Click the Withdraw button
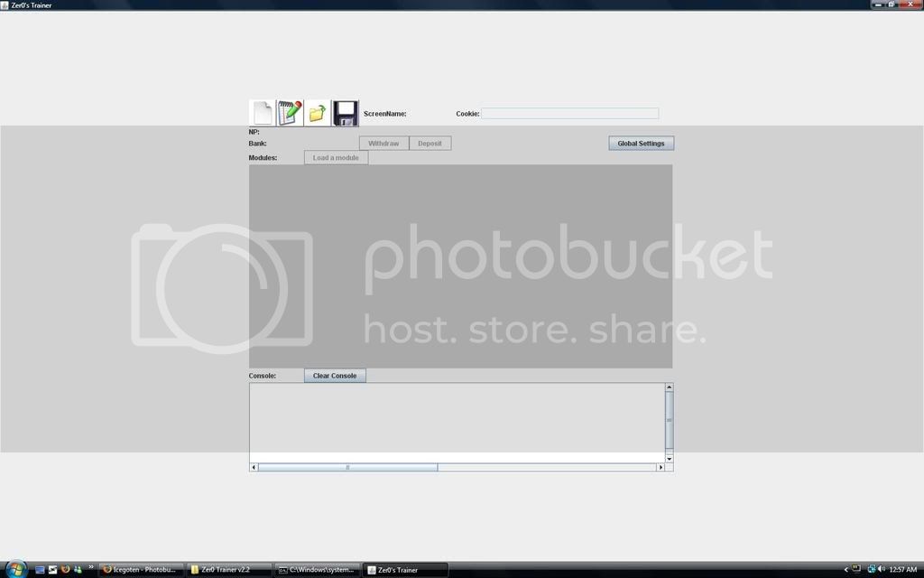The image size is (924, 578). coord(383,144)
